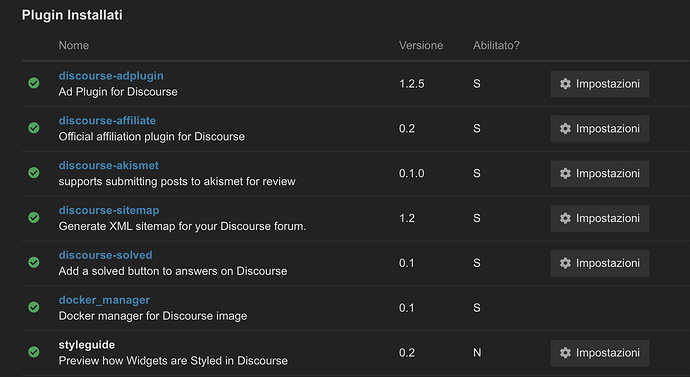This screenshot has height=377, width=690.
Task: Open Impostazioni for discourse-adplugin
Action: click(x=599, y=84)
